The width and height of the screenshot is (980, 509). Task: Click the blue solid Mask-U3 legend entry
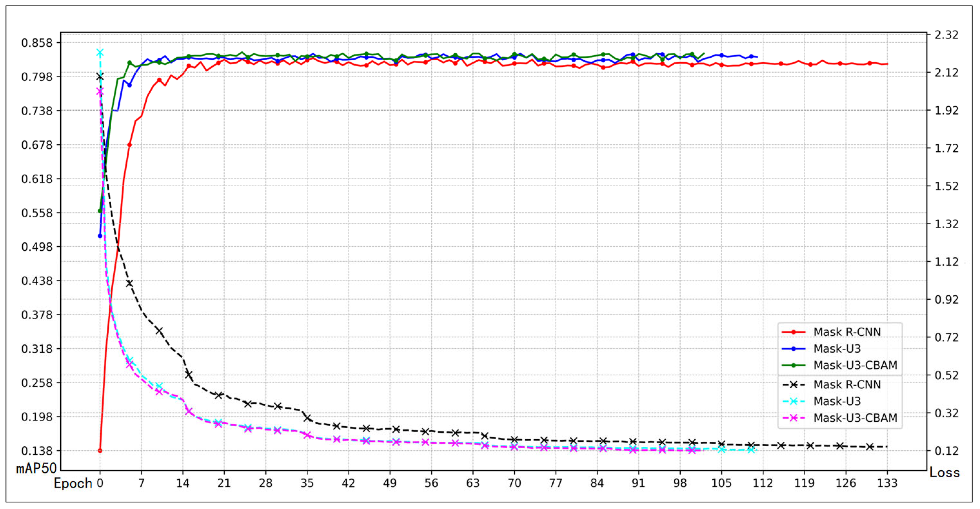point(821,348)
